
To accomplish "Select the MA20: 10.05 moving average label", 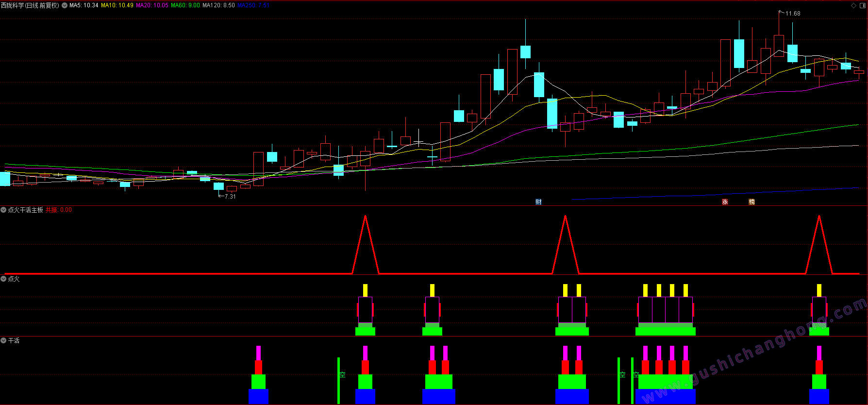I will (152, 5).
